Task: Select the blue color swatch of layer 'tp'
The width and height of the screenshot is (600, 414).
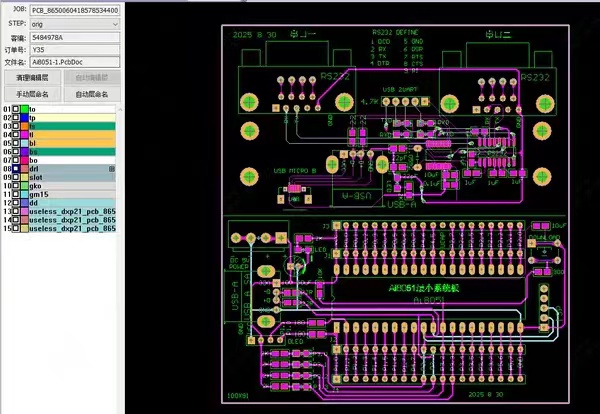Action: click(x=24, y=117)
